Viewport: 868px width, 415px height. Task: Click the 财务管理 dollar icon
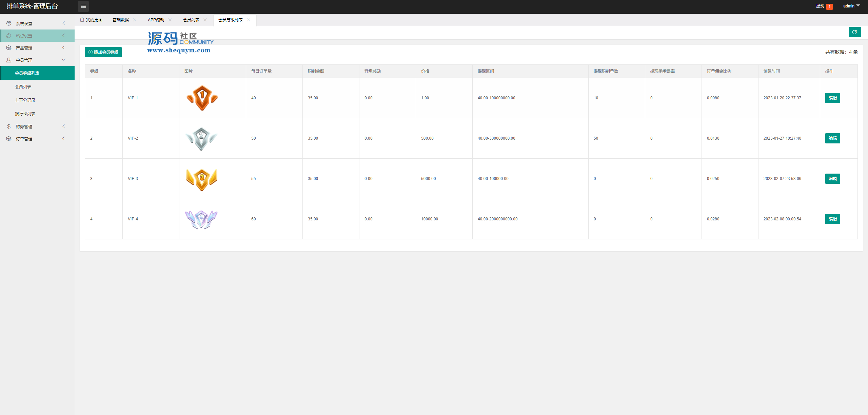coord(9,126)
